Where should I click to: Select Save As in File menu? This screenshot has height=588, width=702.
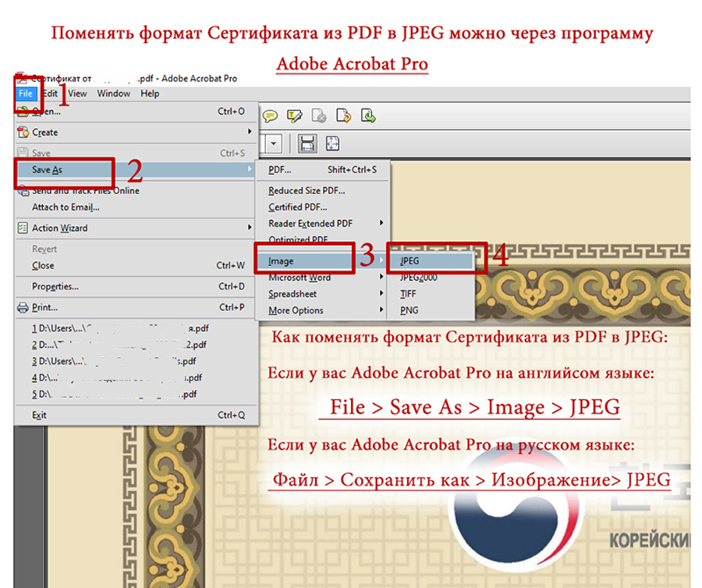pos(47,170)
